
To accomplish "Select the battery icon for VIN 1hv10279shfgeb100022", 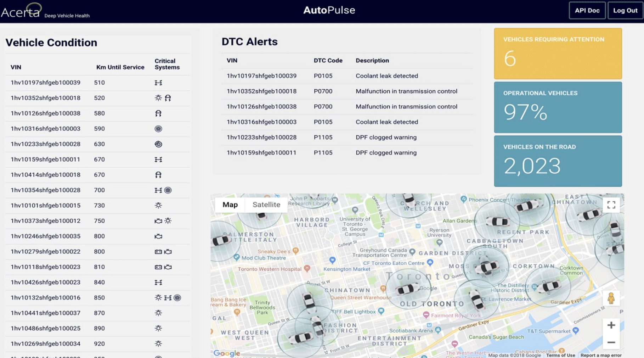I will click(158, 251).
